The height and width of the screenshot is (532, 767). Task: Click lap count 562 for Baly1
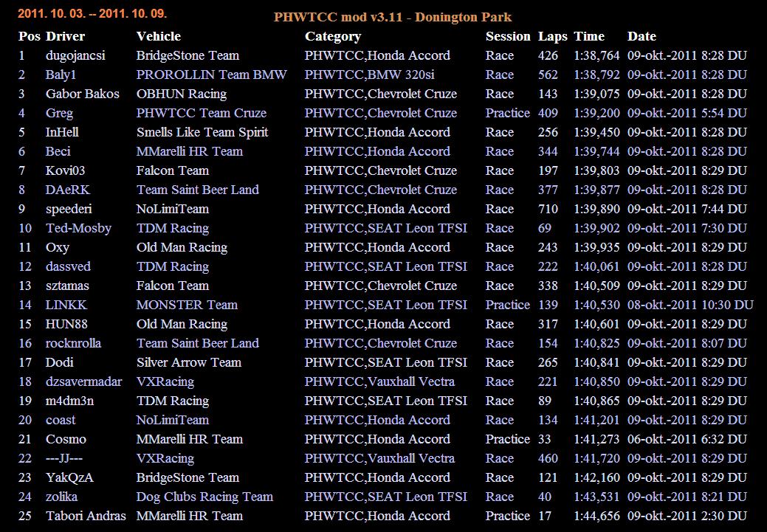coord(548,75)
